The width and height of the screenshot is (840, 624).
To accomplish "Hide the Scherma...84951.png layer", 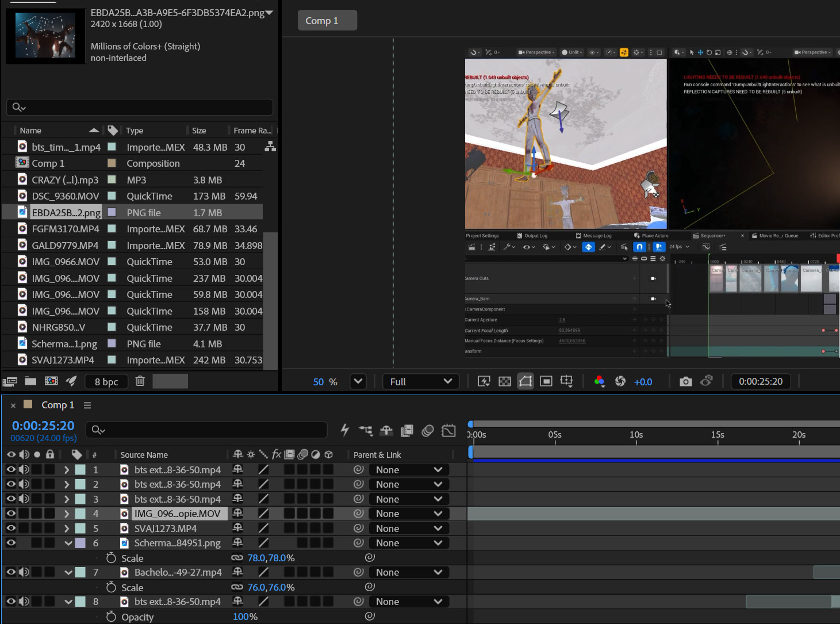I will point(11,542).
